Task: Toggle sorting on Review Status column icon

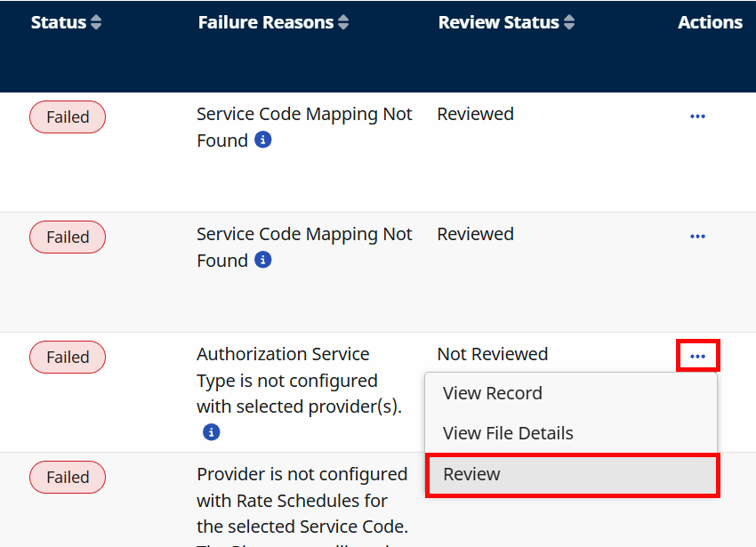Action: 569,23
